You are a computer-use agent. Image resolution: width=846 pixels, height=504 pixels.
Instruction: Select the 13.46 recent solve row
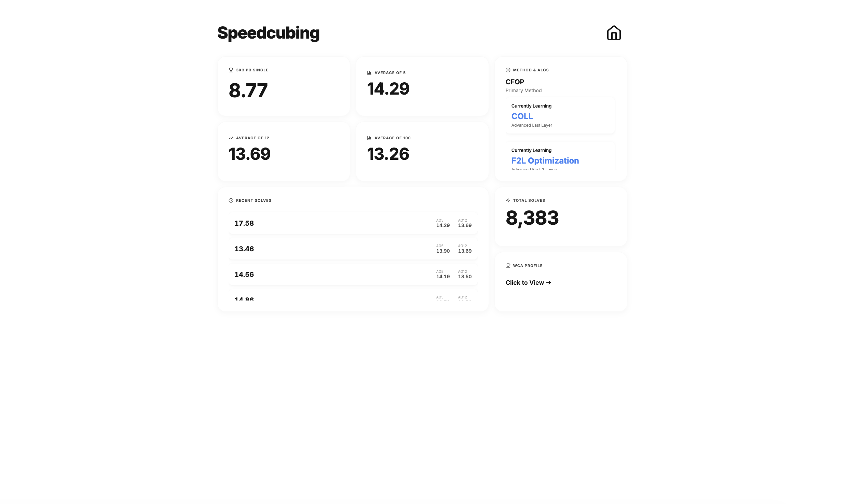pyautogui.click(x=353, y=249)
